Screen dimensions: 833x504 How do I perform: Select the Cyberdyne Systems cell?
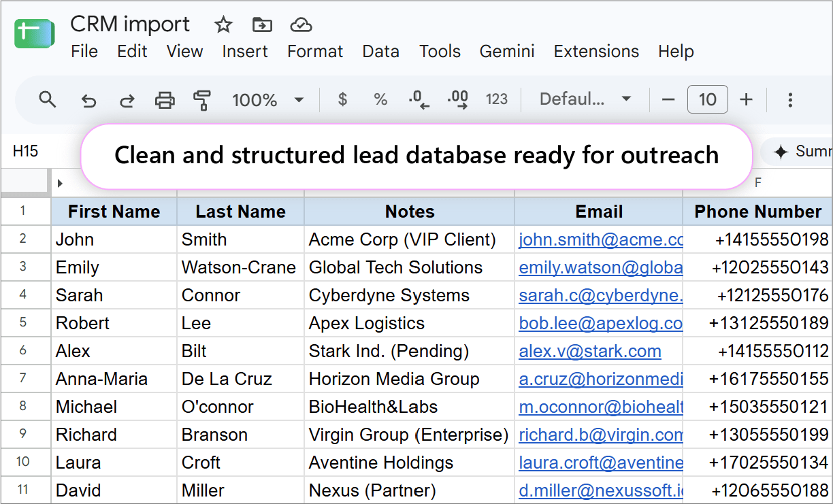[409, 295]
